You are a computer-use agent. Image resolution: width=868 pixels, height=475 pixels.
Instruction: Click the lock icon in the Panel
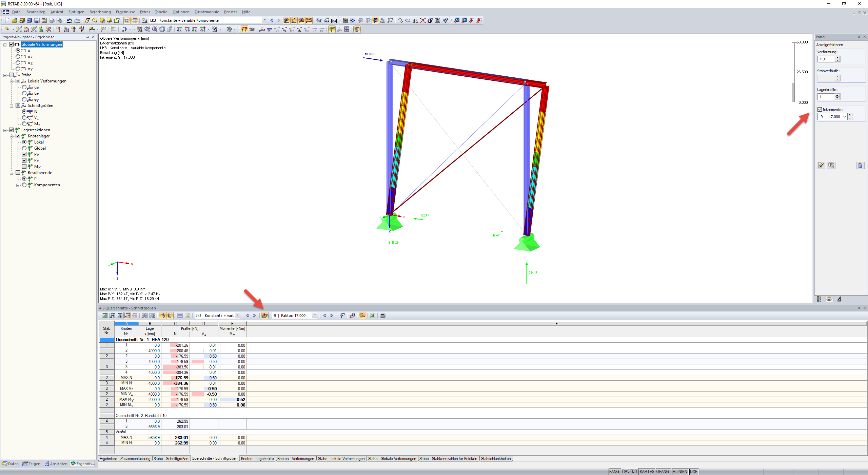860,165
